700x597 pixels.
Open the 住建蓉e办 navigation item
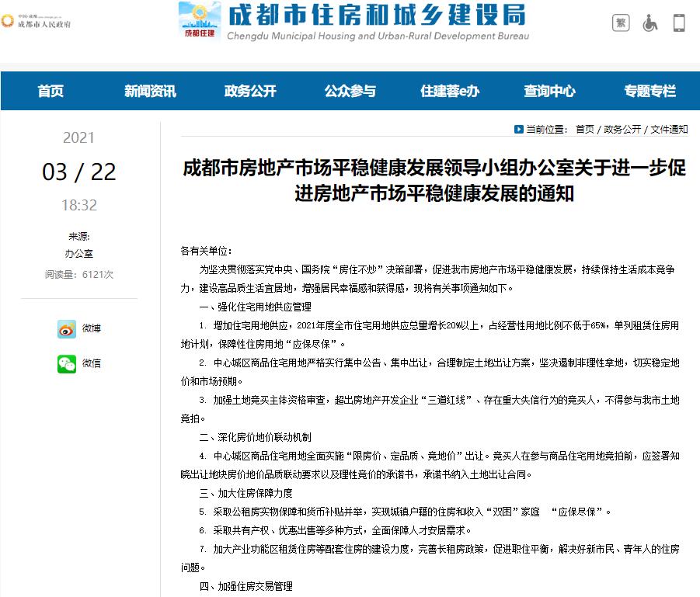tap(450, 91)
